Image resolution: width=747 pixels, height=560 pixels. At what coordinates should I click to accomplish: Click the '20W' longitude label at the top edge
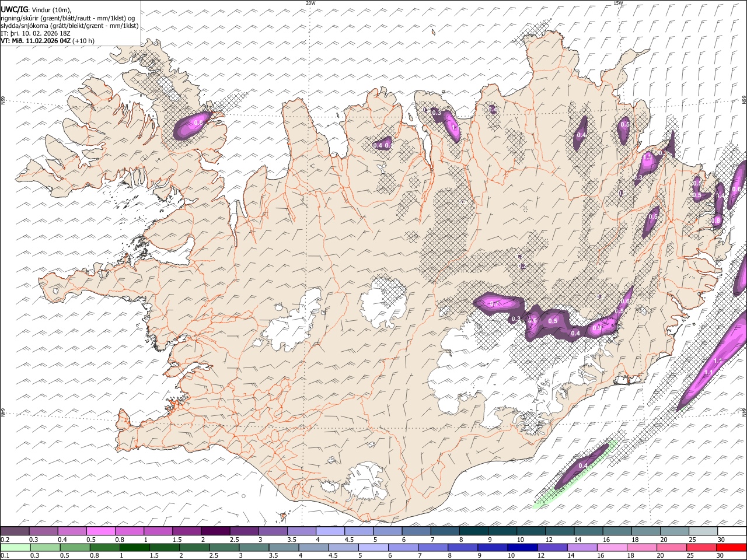tap(310, 3)
